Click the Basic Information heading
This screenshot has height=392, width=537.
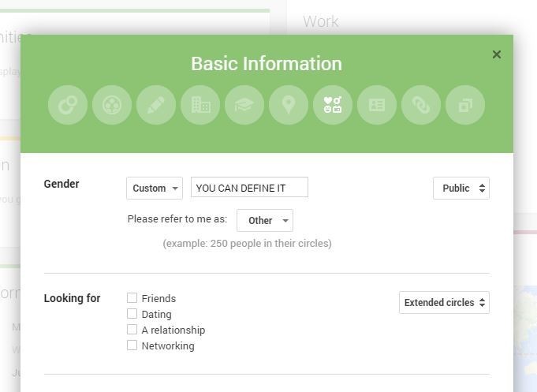[267, 64]
